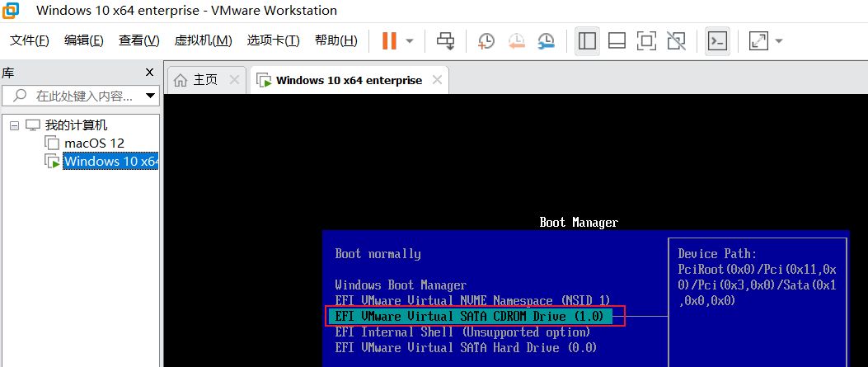The image size is (868, 367).
Task: Click the orange Suspend (pause) VM button
Action: (388, 40)
